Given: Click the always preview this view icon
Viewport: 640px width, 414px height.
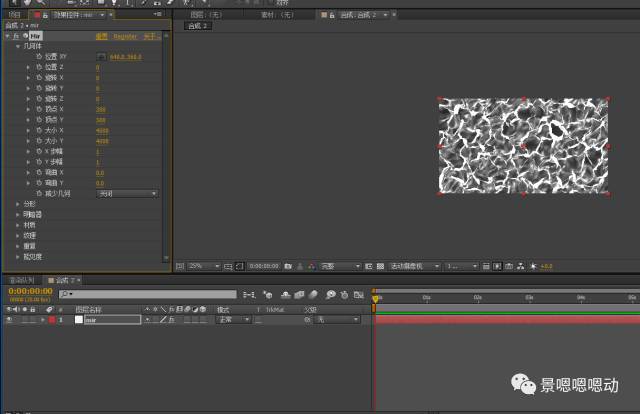Looking at the screenshot, I should pyautogui.click(x=180, y=266).
